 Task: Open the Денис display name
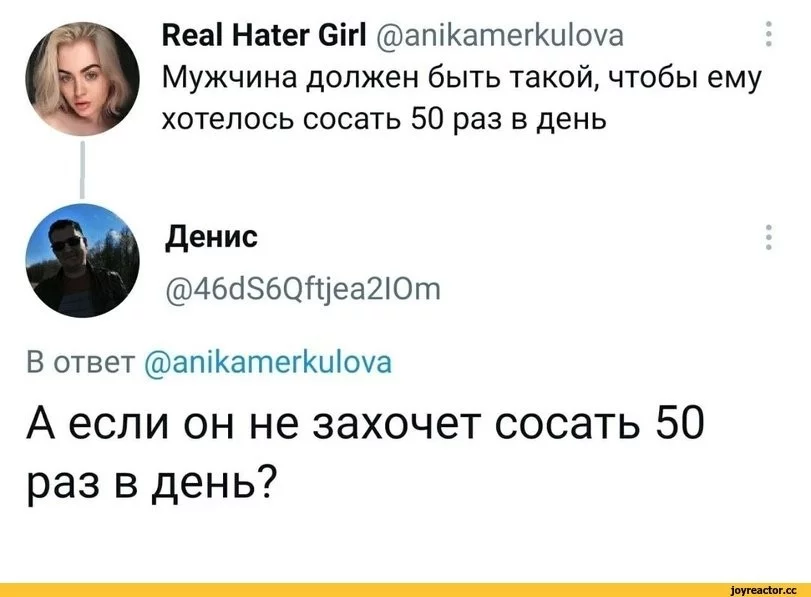click(210, 239)
